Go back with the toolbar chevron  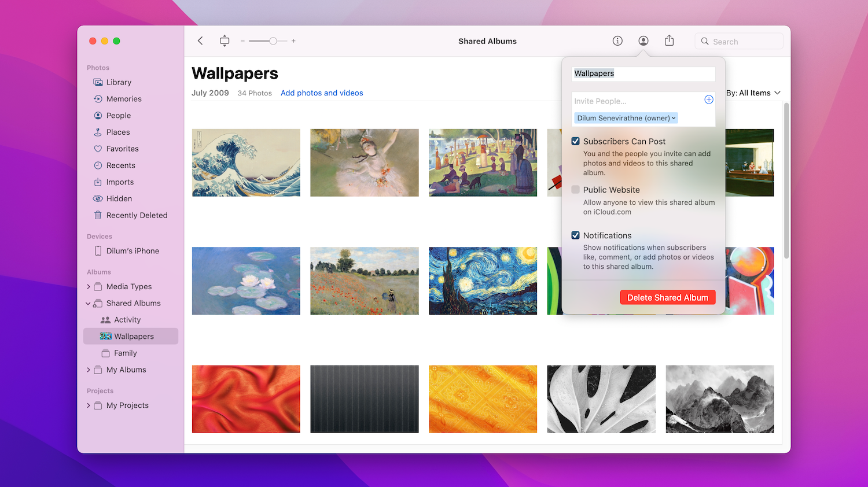coord(200,41)
